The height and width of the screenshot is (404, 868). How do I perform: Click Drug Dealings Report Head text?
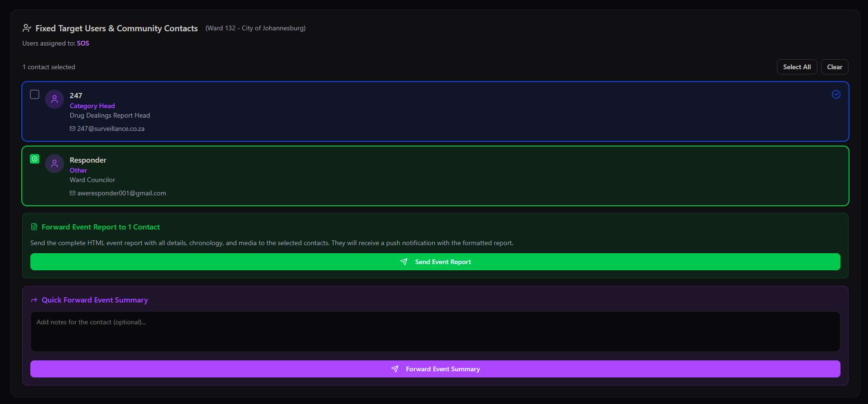110,115
